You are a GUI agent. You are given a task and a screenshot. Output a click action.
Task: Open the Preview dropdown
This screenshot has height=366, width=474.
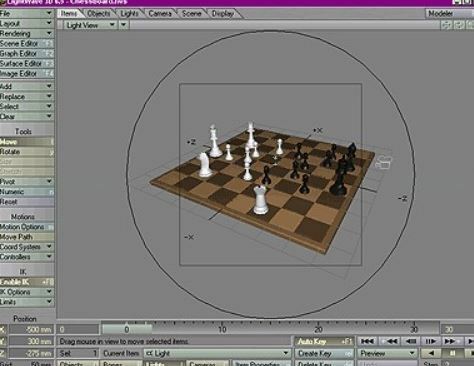[x=388, y=353]
